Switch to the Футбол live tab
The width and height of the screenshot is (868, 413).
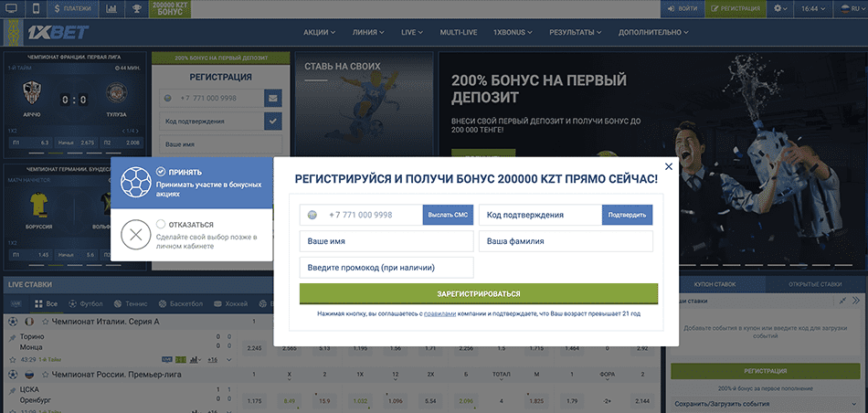click(x=86, y=304)
